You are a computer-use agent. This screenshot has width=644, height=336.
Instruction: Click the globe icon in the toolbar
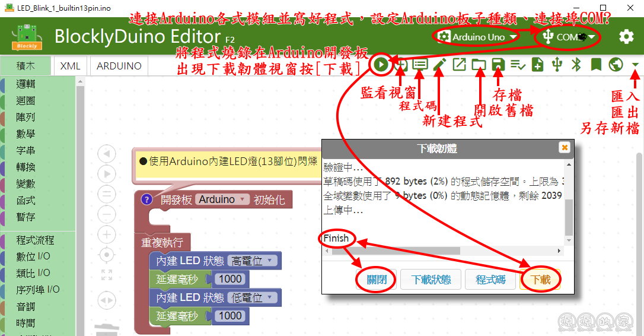(616, 65)
